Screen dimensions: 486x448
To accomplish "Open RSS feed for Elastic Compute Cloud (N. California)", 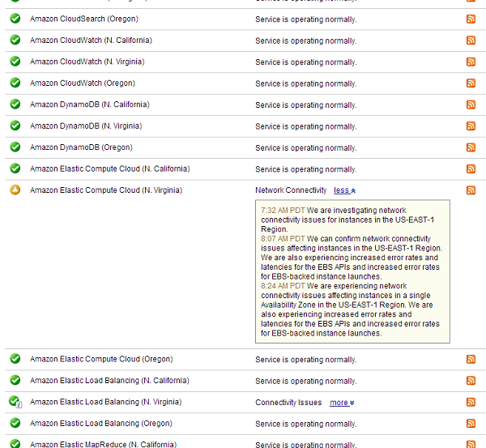I will pos(471,169).
